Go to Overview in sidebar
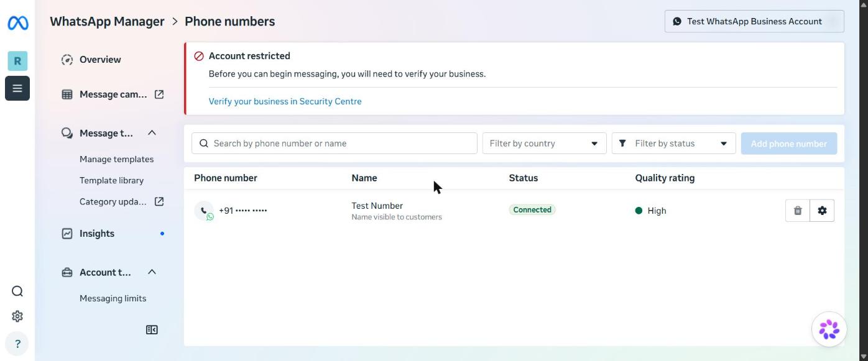Viewport: 868px width, 361px height. click(100, 60)
